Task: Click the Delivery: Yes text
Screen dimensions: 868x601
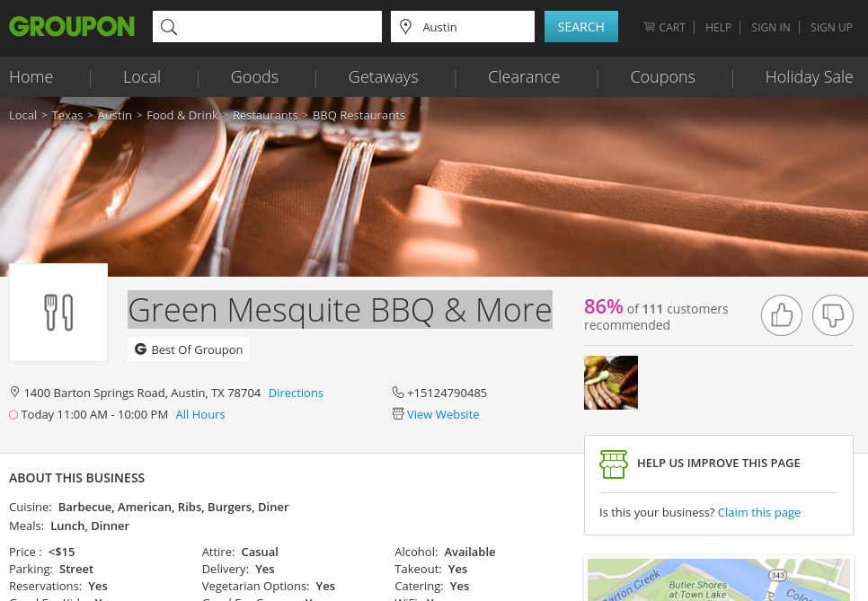Action: pyautogui.click(x=238, y=569)
